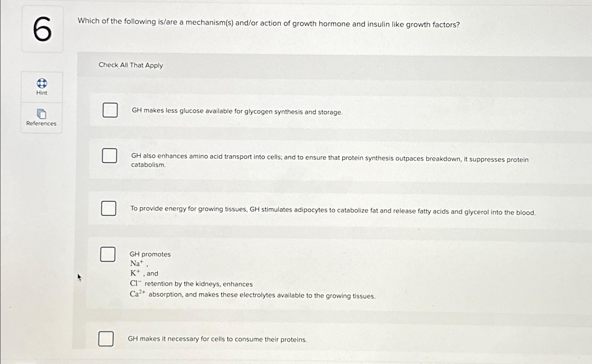This screenshot has height=364, width=592.
Task: Click the GH promotes Na+ answer text
Action: (150, 254)
